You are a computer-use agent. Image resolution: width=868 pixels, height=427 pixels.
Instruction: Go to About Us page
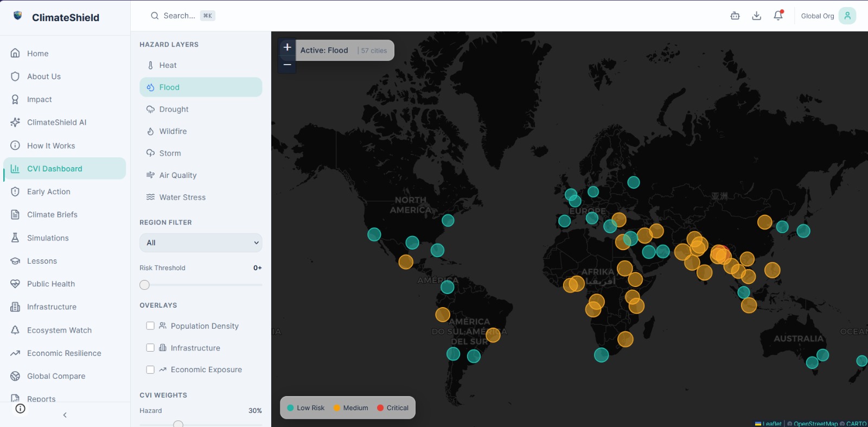tap(65, 77)
